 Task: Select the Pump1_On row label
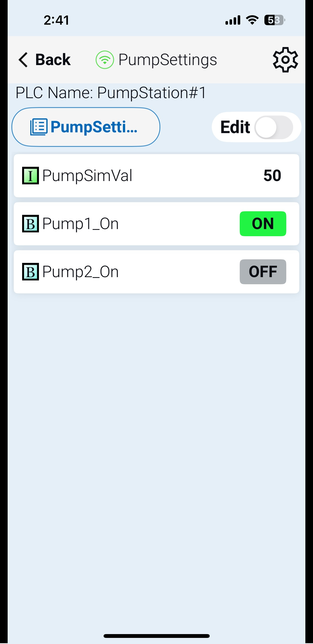[x=80, y=224]
